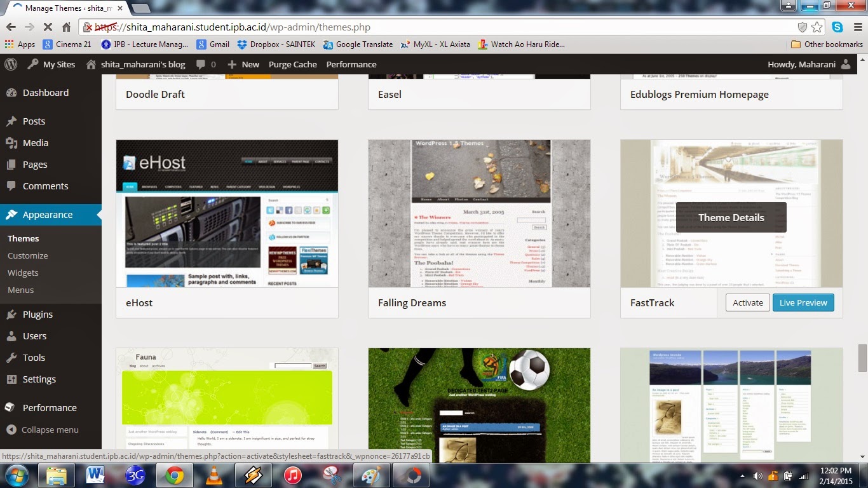Screen dimensions: 868x488
Task: Open the Apps bookmarks shortcut
Action: tap(20, 44)
